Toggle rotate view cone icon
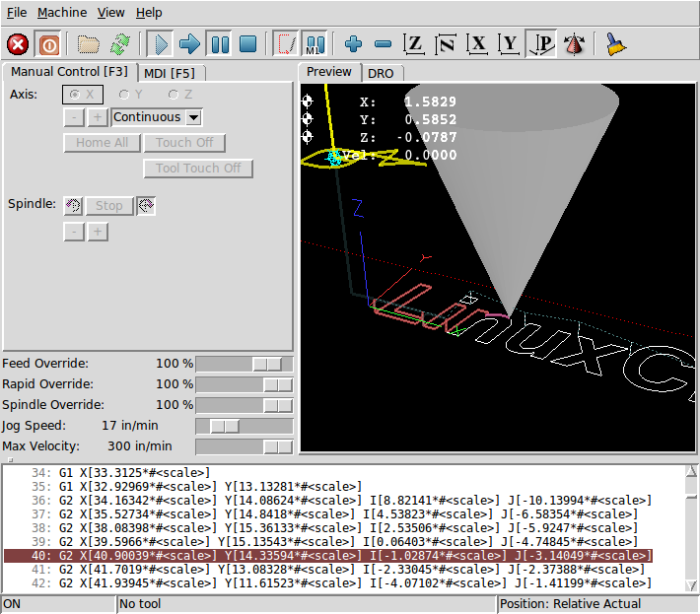Image resolution: width=700 pixels, height=614 pixels. pos(574,44)
